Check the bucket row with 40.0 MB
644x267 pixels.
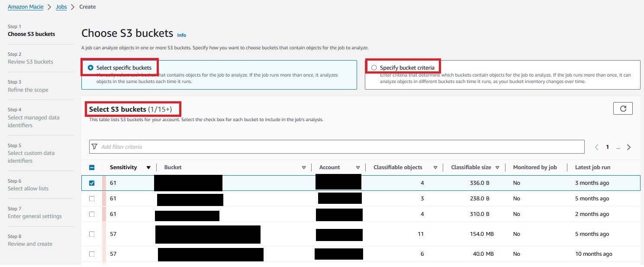[92, 254]
